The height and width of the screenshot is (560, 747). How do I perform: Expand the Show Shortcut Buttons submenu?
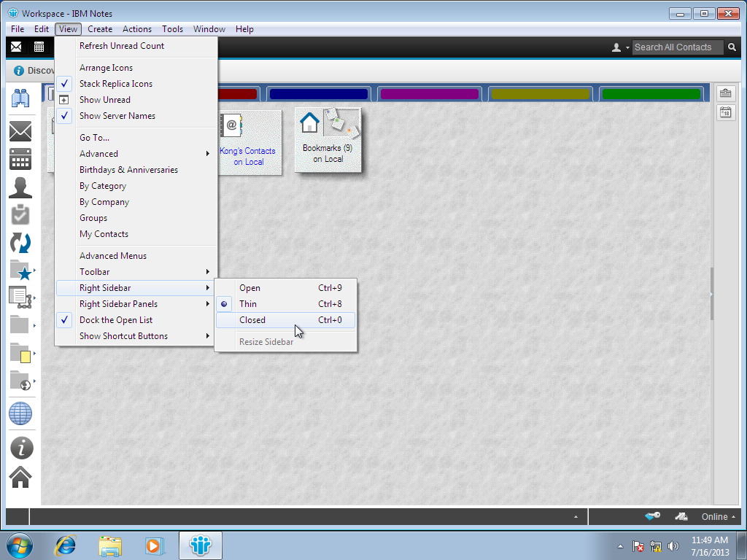136,336
